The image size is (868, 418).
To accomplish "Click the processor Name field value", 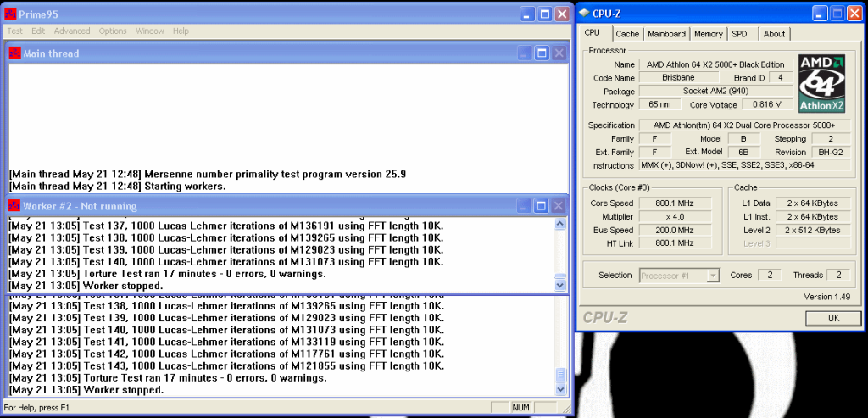I will pos(715,64).
